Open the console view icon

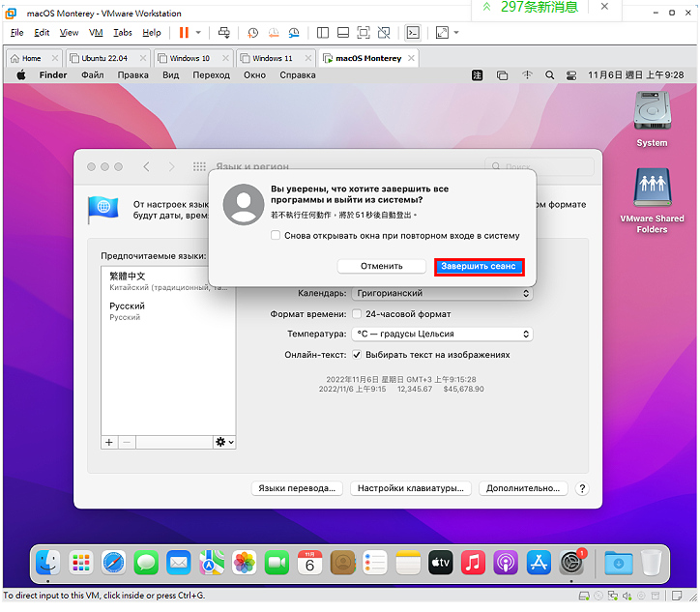413,33
